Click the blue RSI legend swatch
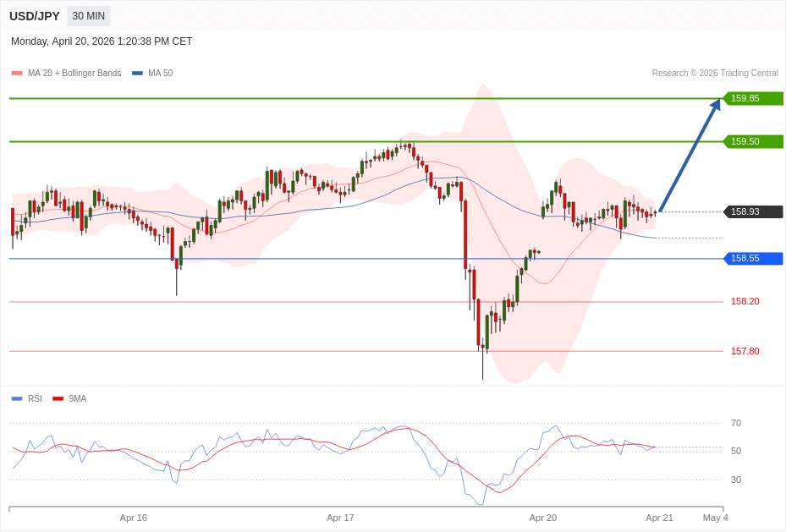The image size is (786, 532). pyautogui.click(x=17, y=399)
